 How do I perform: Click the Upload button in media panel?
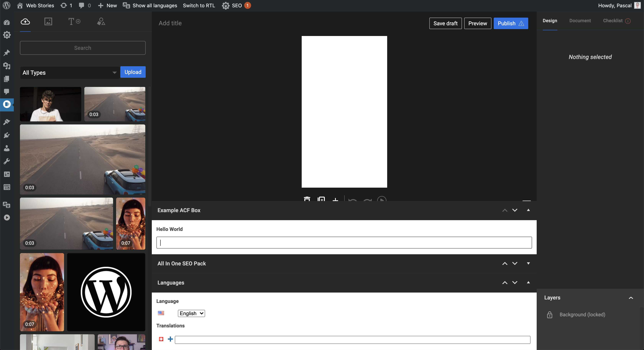point(133,72)
